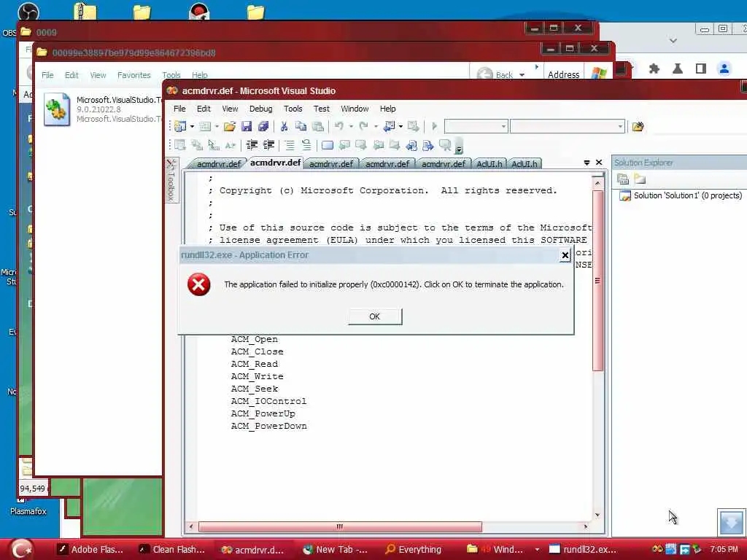Switch to Adobe Flash taskbar item
The height and width of the screenshot is (560, 747).
(x=90, y=550)
